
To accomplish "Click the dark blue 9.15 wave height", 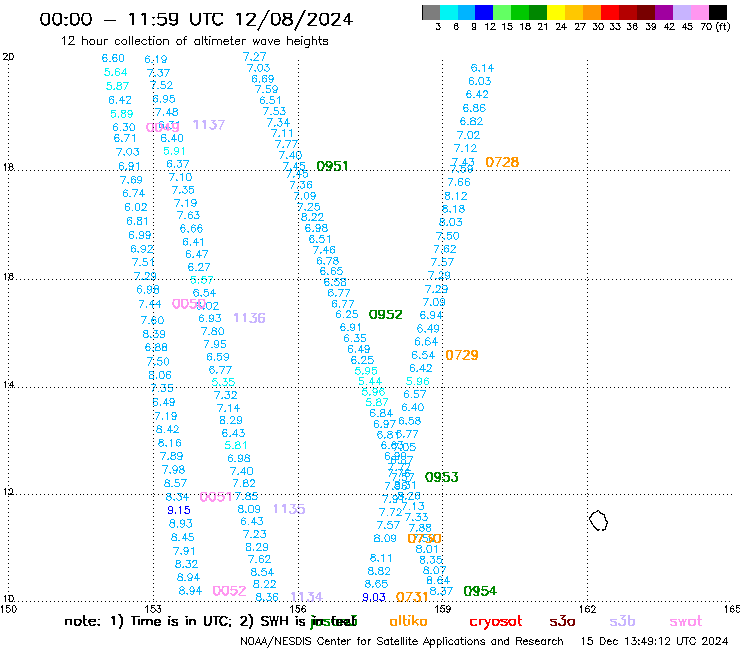I will tap(179, 510).
